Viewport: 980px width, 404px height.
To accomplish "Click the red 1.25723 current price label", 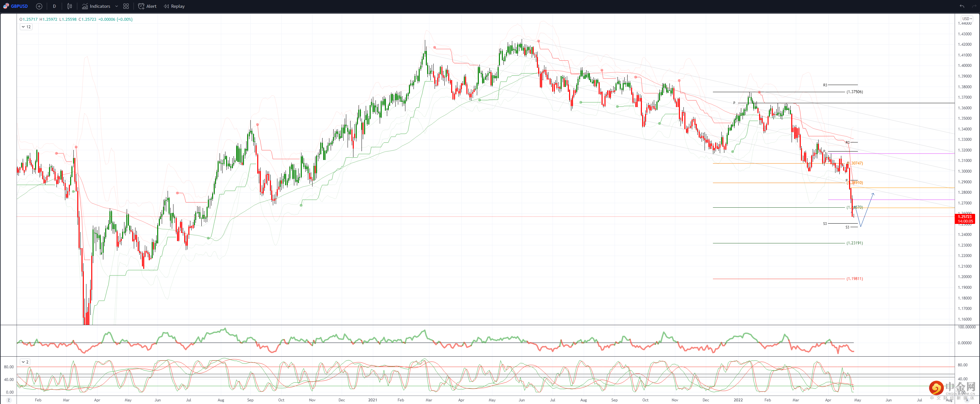I will click(964, 217).
